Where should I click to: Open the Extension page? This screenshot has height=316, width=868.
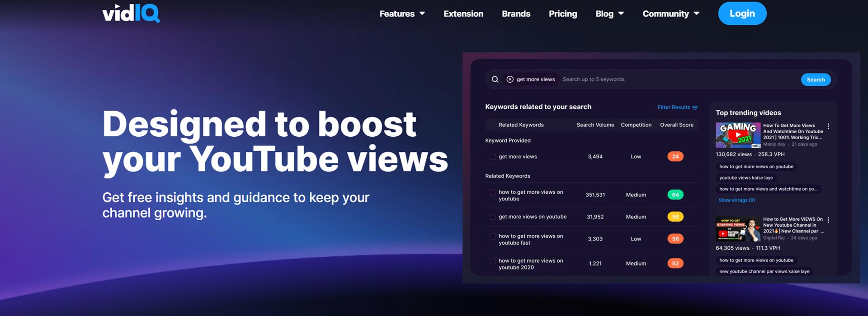tap(463, 14)
